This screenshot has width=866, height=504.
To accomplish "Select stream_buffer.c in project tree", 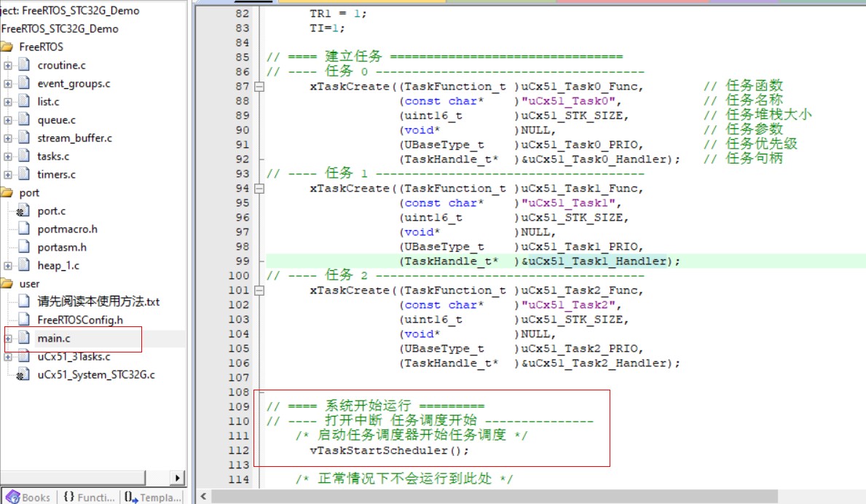I will point(74,138).
